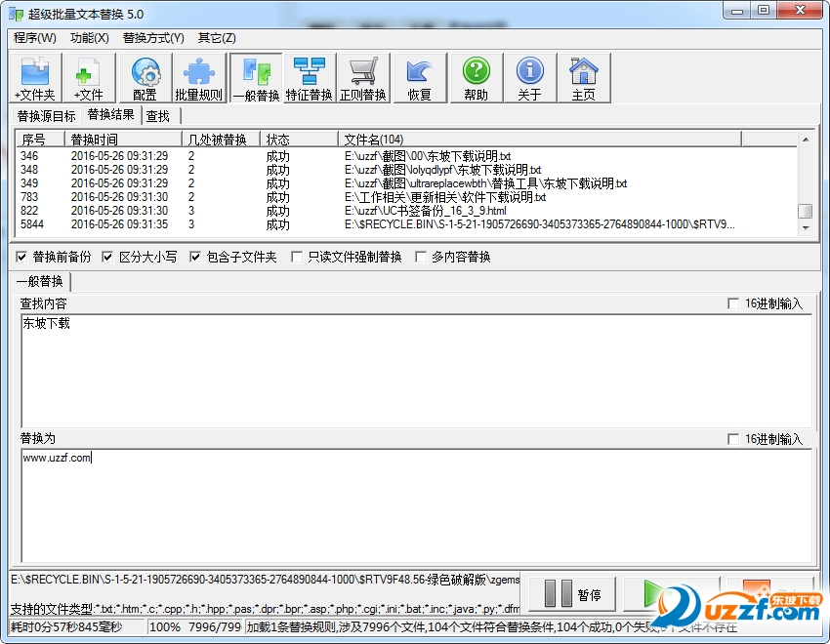Click 支持的文件类型 info line
Viewport: 830px width, 644px height.
point(265,609)
